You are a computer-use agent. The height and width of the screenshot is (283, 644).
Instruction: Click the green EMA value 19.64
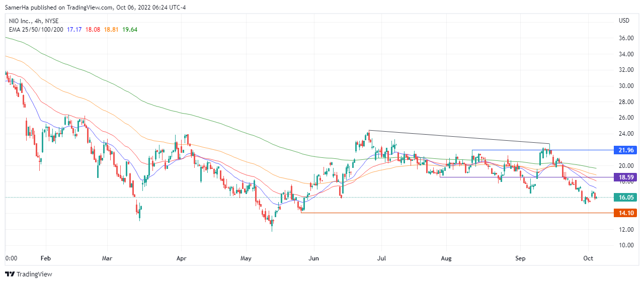coord(130,30)
